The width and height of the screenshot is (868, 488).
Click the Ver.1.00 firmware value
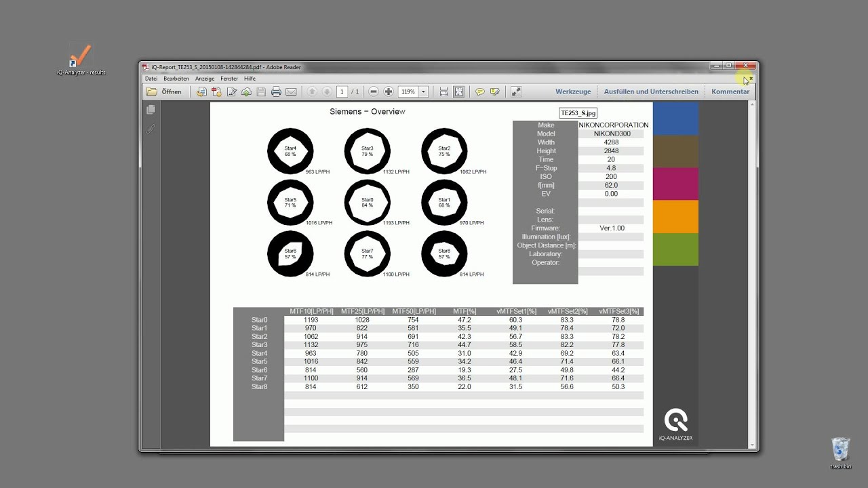[x=611, y=228]
